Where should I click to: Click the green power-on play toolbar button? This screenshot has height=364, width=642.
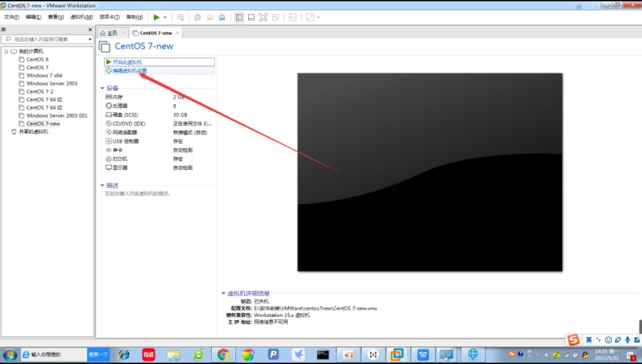pyautogui.click(x=157, y=17)
